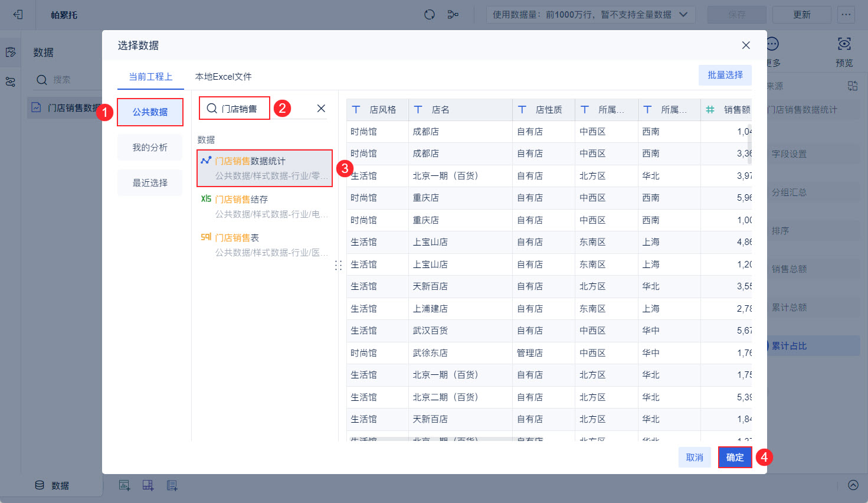Image resolution: width=868 pixels, height=503 pixels.
Task: Select the 字段设置 step in the right panel
Action: coord(813,154)
